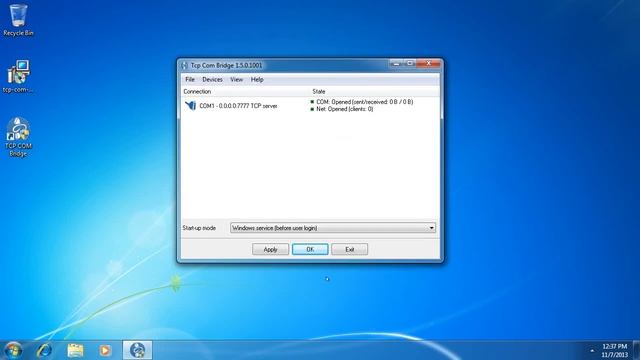
Task: Click the Tcp Com Bridge title bar icon
Action: (x=184, y=65)
